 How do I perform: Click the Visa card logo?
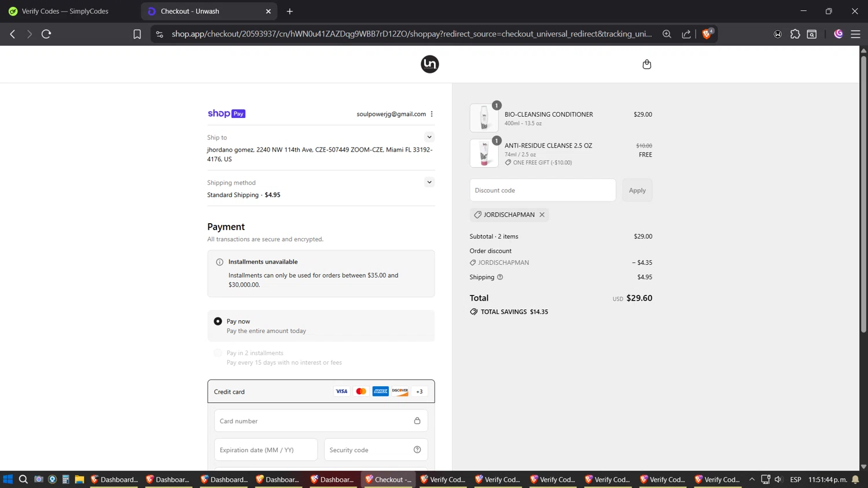(x=341, y=391)
